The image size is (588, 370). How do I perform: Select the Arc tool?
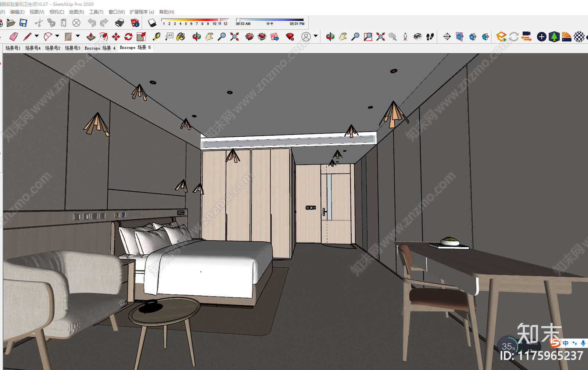pyautogui.click(x=48, y=36)
